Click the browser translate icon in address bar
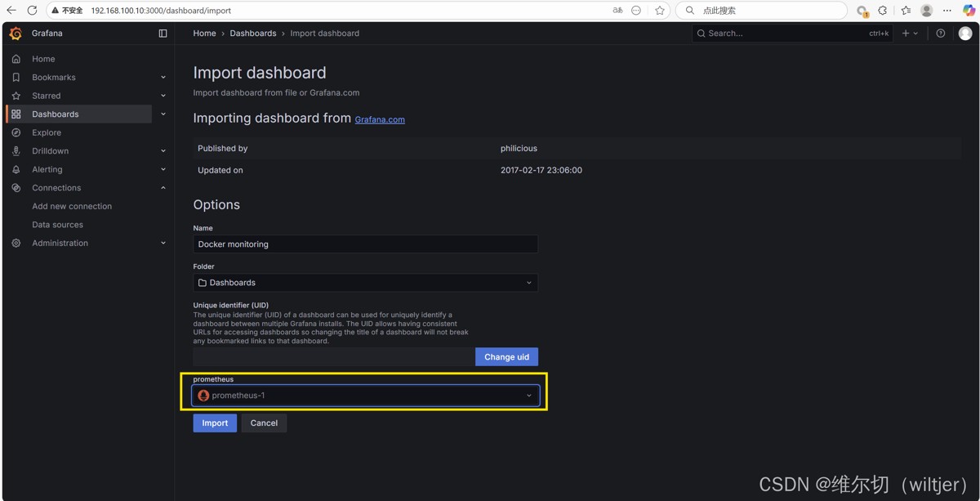 point(617,11)
